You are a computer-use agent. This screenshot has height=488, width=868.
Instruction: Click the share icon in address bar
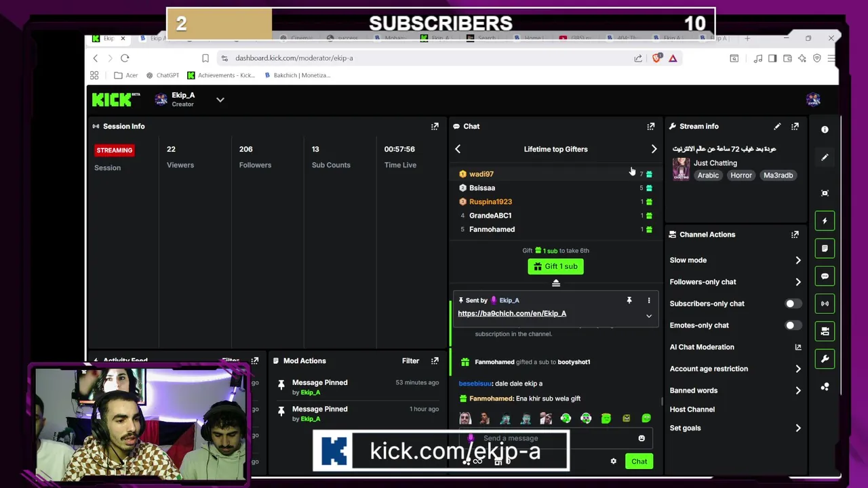click(x=638, y=58)
